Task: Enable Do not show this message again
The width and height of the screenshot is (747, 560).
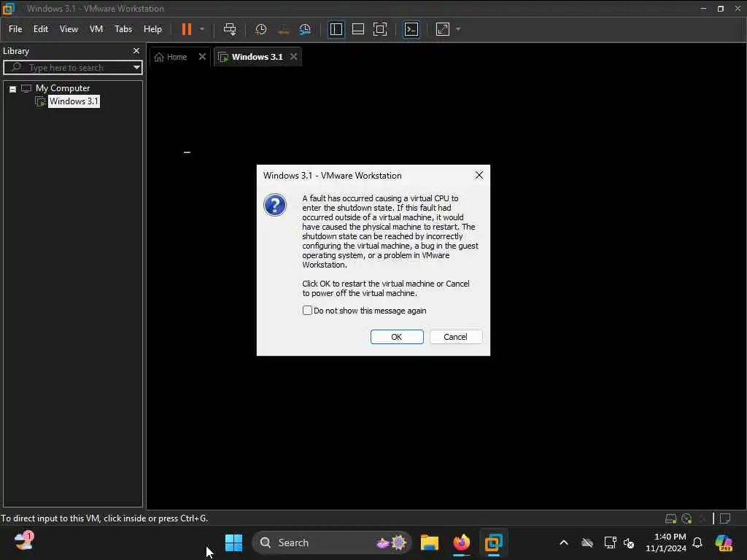Action: [x=307, y=311]
